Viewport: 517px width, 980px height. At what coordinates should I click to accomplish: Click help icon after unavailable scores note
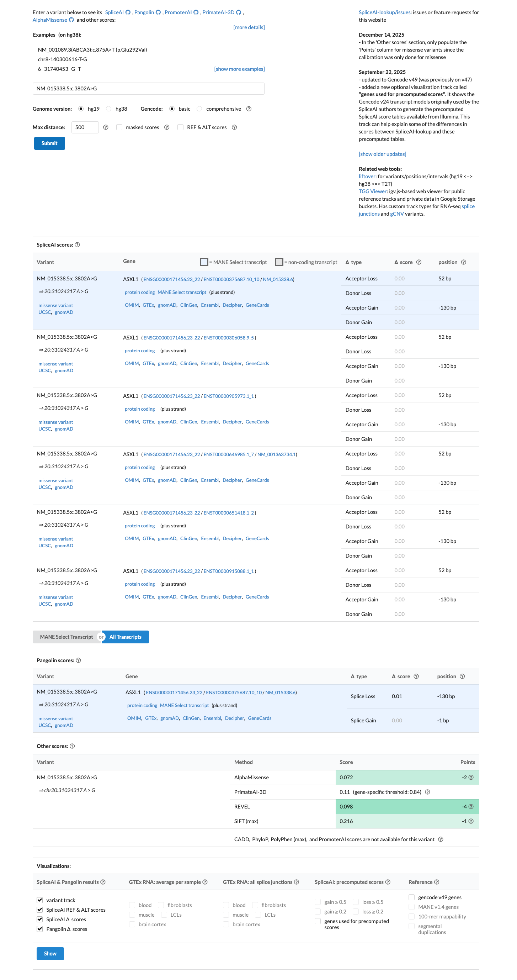pyautogui.click(x=441, y=839)
